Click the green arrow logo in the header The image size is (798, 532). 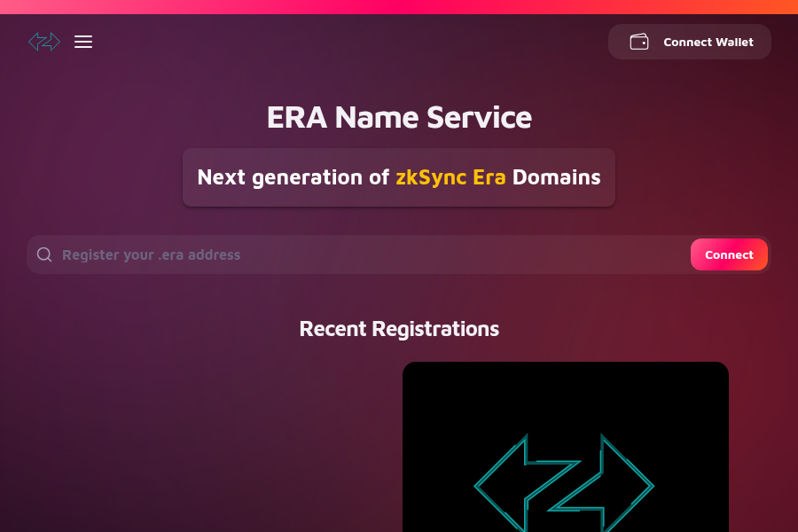pyautogui.click(x=44, y=42)
